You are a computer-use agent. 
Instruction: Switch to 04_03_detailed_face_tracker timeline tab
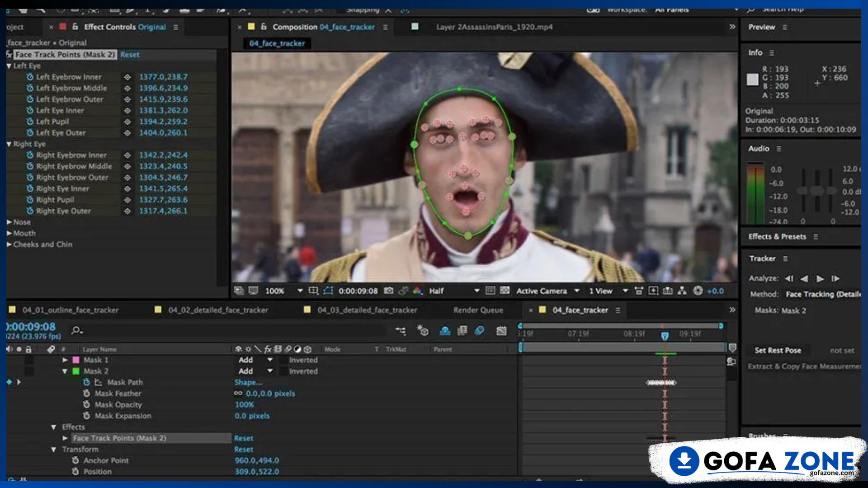[367, 310]
